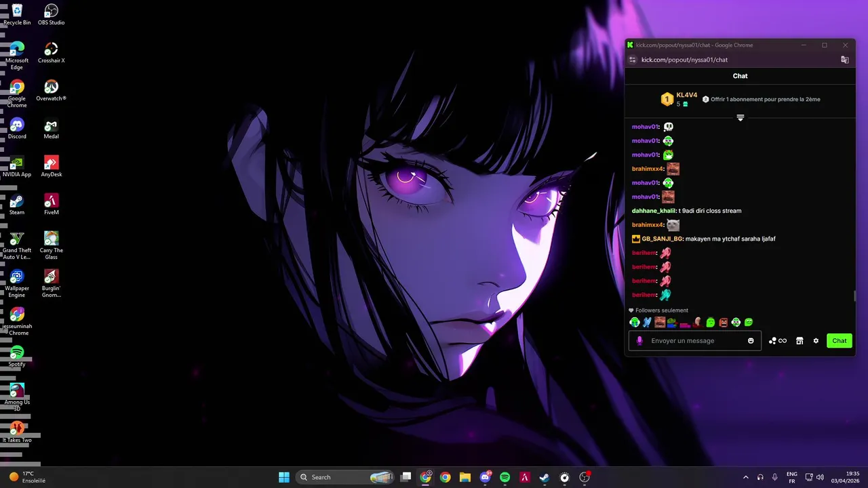Select the NVIDIA App desktop icon
Screen dimensions: 868x488
pos(17,166)
